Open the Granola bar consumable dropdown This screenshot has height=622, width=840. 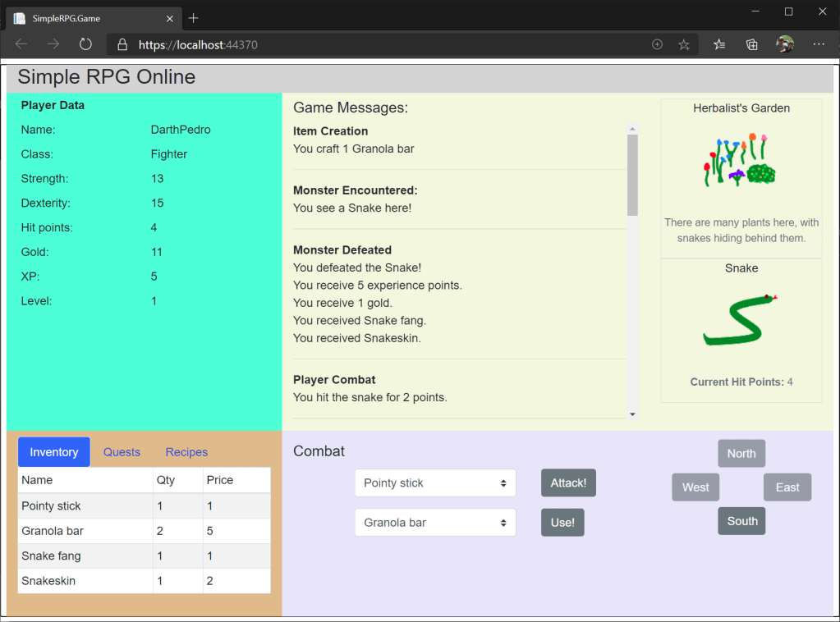435,523
